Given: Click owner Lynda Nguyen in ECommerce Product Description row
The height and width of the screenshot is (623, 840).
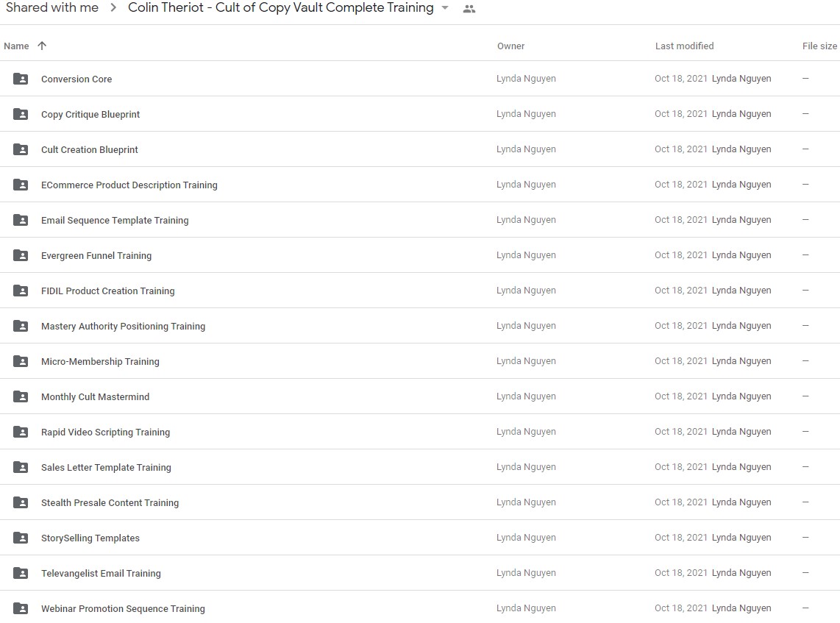Looking at the screenshot, I should point(526,185).
